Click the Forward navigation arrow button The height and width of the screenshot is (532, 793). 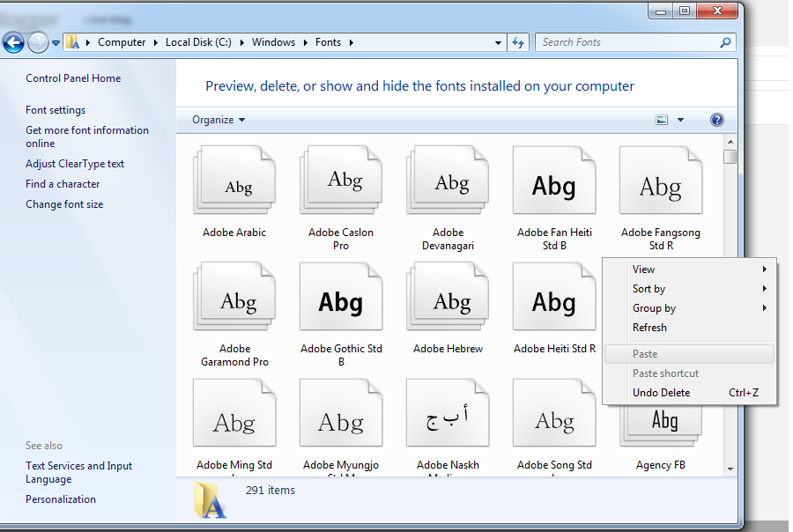coord(38,42)
